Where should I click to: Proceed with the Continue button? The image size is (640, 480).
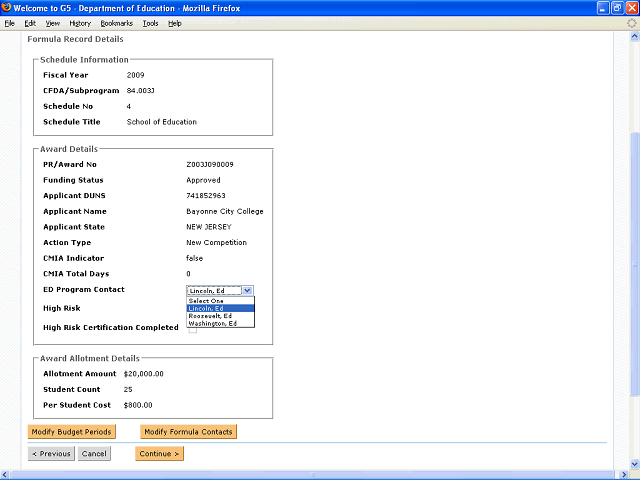pyautogui.click(x=159, y=453)
